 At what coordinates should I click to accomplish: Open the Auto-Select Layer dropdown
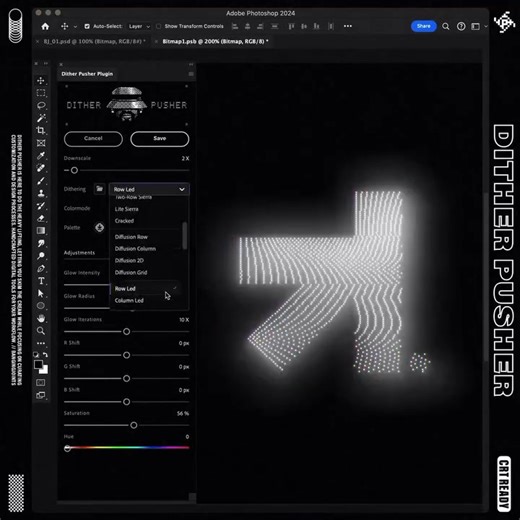(x=139, y=26)
